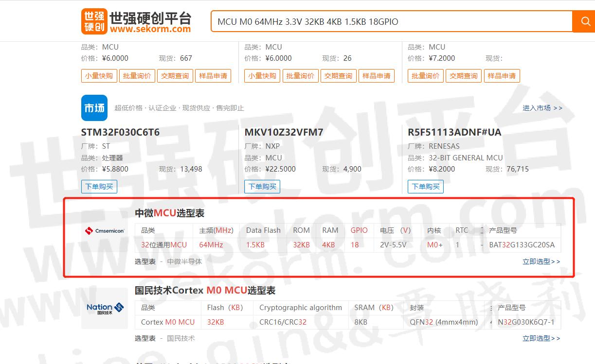Click 下单购买 under MKV10Z32VFM7

[263, 187]
